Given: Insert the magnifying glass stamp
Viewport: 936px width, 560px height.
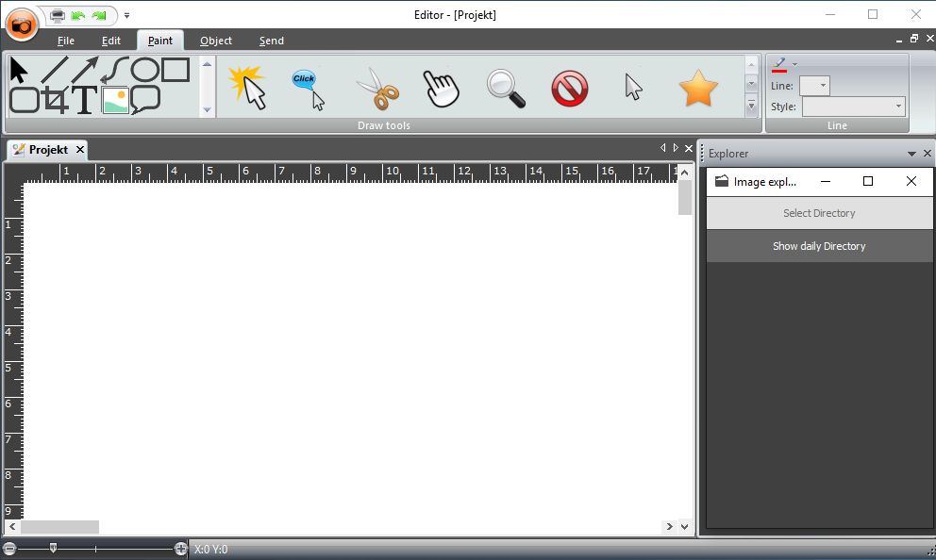Looking at the screenshot, I should click(x=506, y=89).
